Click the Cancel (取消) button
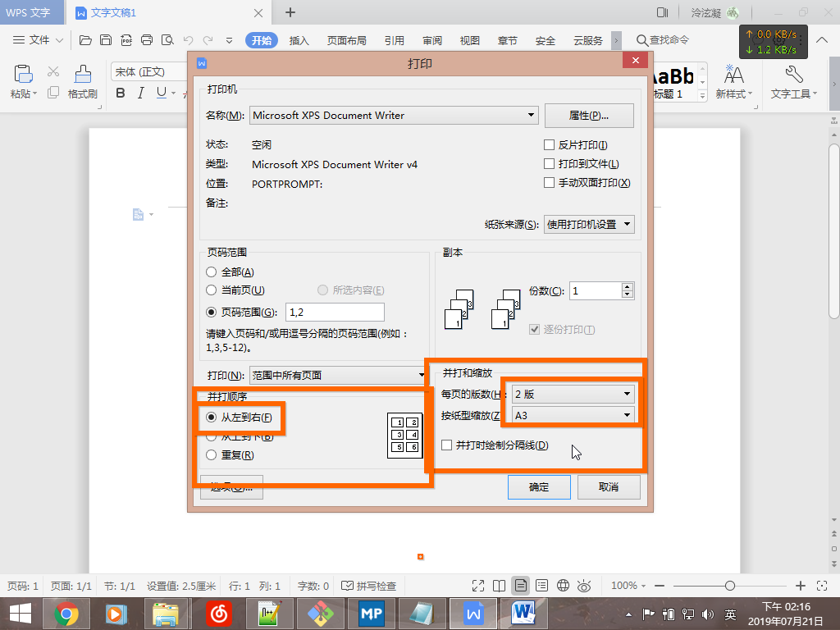840x630 pixels. (609, 487)
